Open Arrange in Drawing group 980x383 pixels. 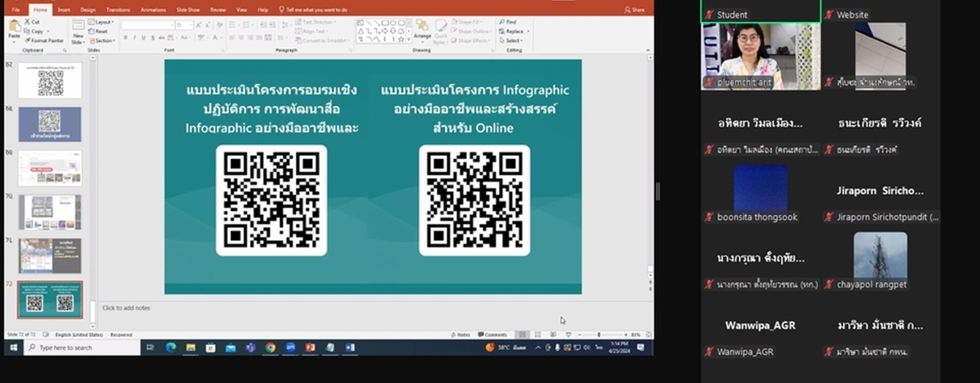tap(422, 31)
